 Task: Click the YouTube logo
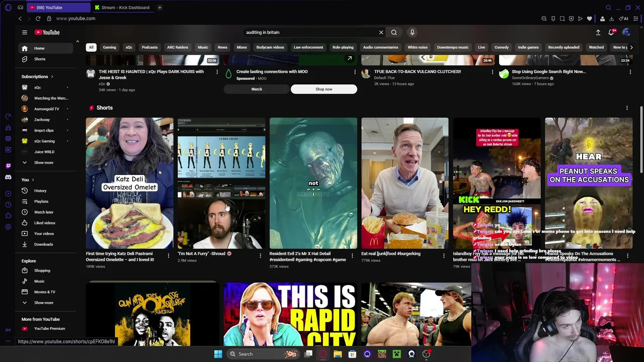(x=47, y=32)
